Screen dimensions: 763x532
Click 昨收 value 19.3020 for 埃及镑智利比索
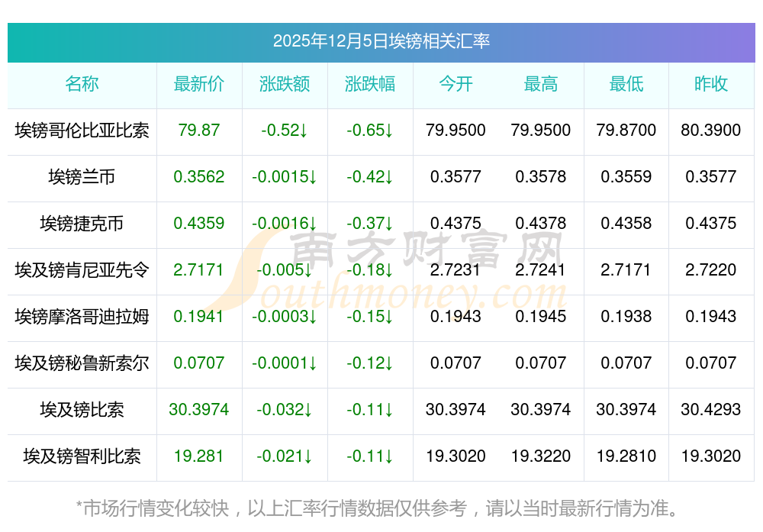[711, 456]
